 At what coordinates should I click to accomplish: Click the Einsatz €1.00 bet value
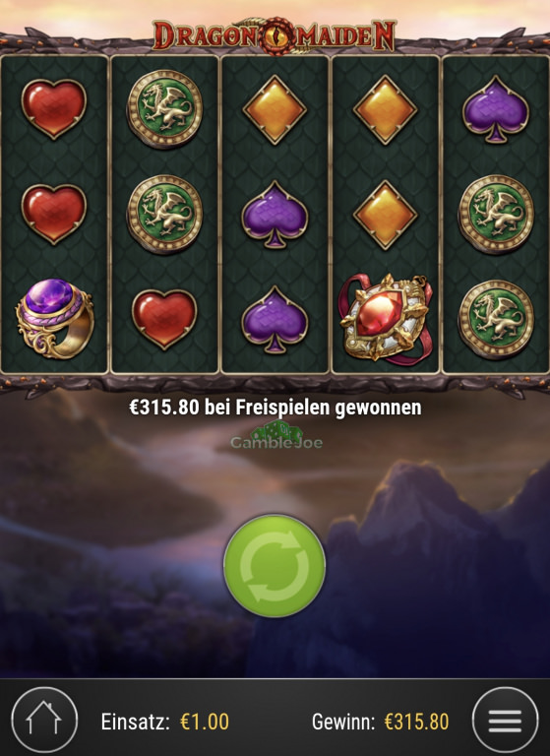[x=205, y=722]
